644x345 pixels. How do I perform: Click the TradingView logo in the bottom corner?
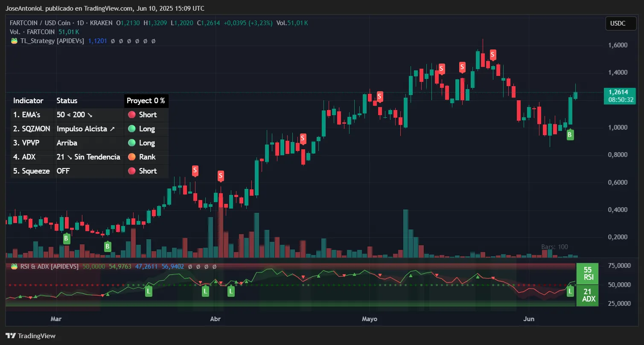click(30, 336)
